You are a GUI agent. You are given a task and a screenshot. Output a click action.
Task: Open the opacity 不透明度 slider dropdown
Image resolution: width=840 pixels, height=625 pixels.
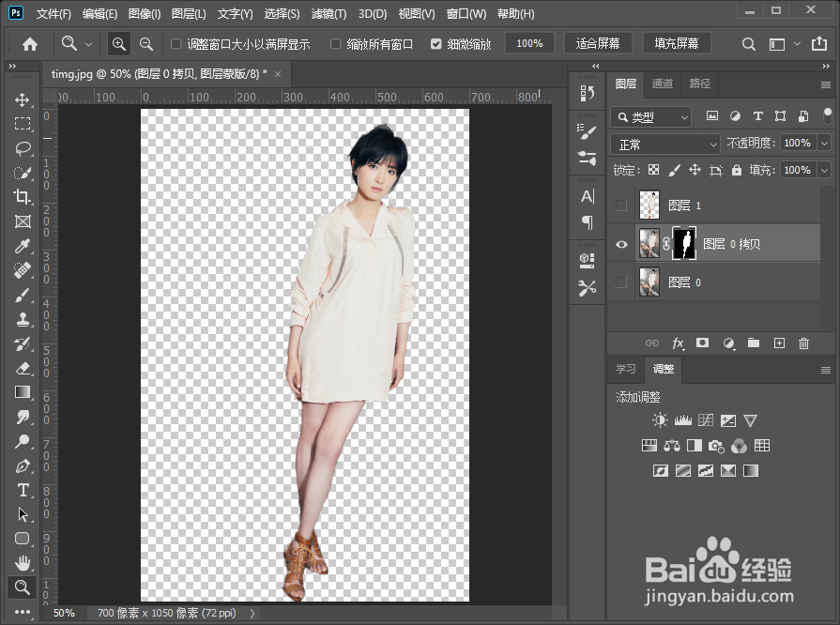[x=824, y=143]
